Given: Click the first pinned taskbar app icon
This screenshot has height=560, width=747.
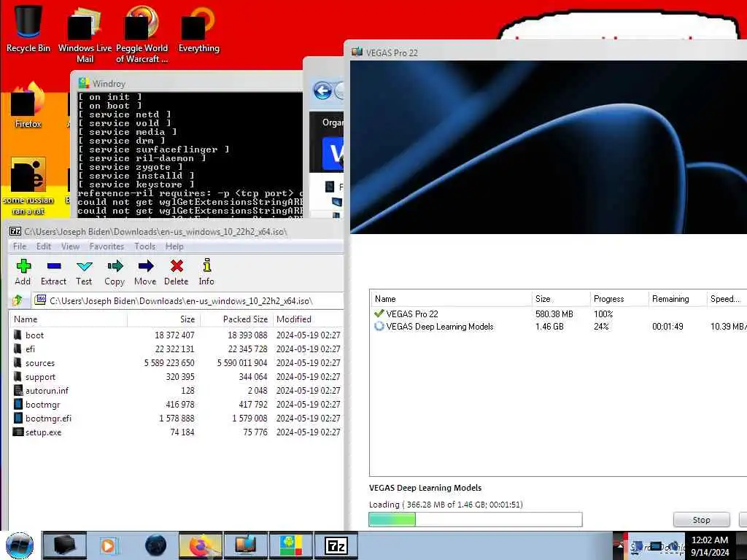Looking at the screenshot, I should 64,545.
